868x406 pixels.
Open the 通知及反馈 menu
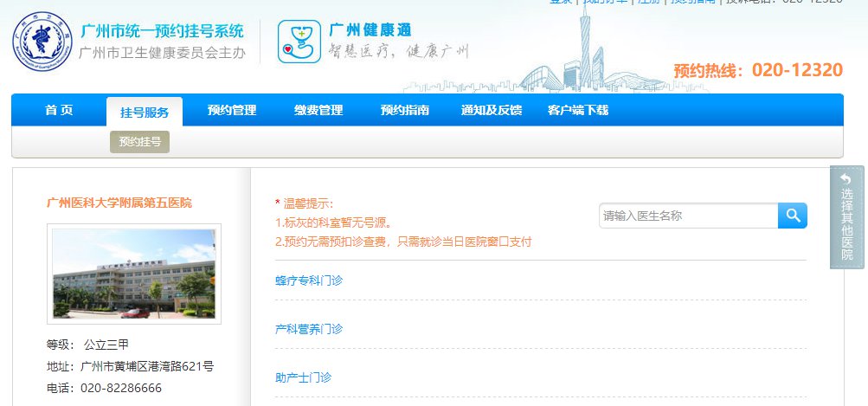pos(492,110)
